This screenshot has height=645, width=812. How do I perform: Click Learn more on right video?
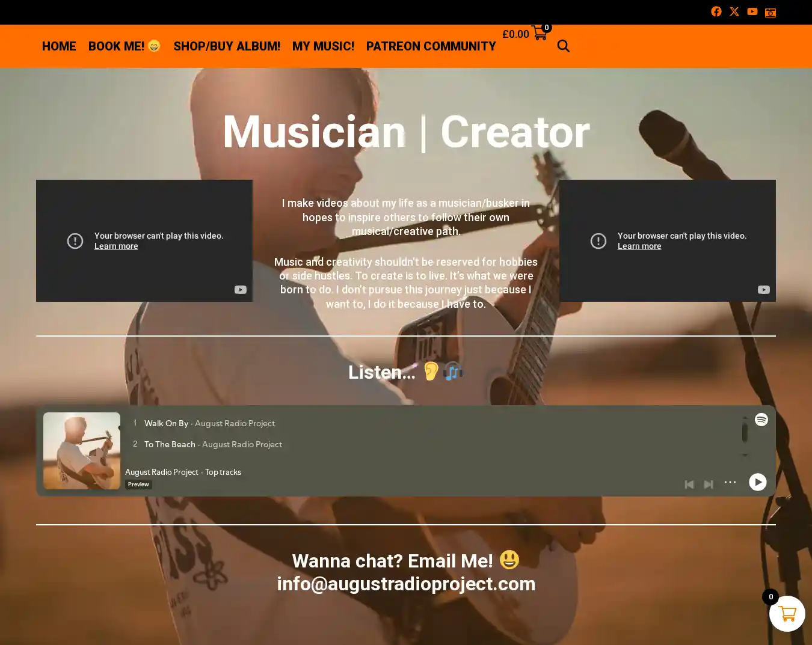[x=639, y=246]
